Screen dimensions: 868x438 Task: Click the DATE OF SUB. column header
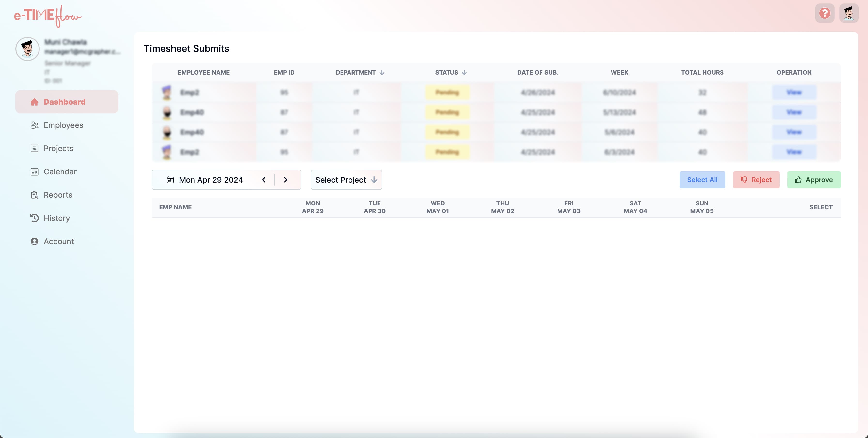[537, 72]
